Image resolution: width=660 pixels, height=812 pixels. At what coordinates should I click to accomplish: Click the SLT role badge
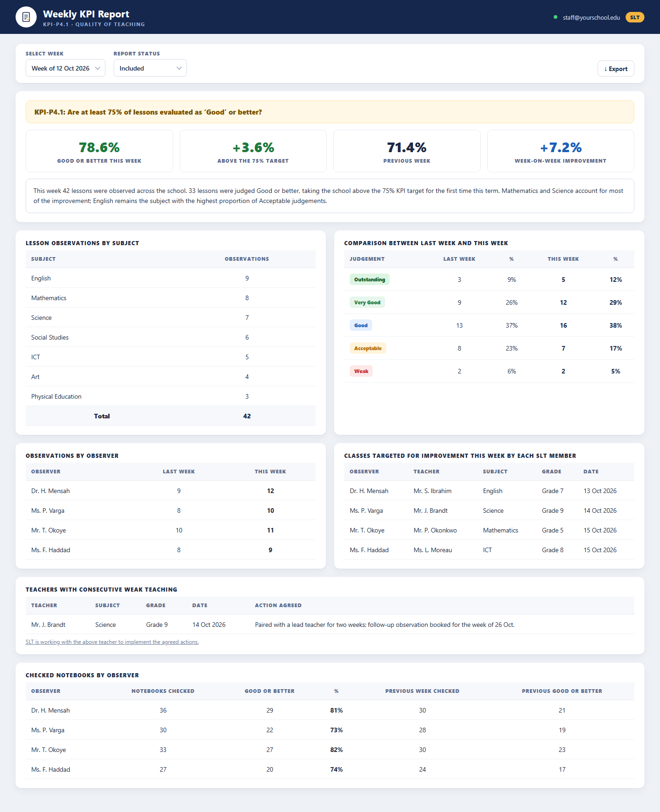(635, 17)
